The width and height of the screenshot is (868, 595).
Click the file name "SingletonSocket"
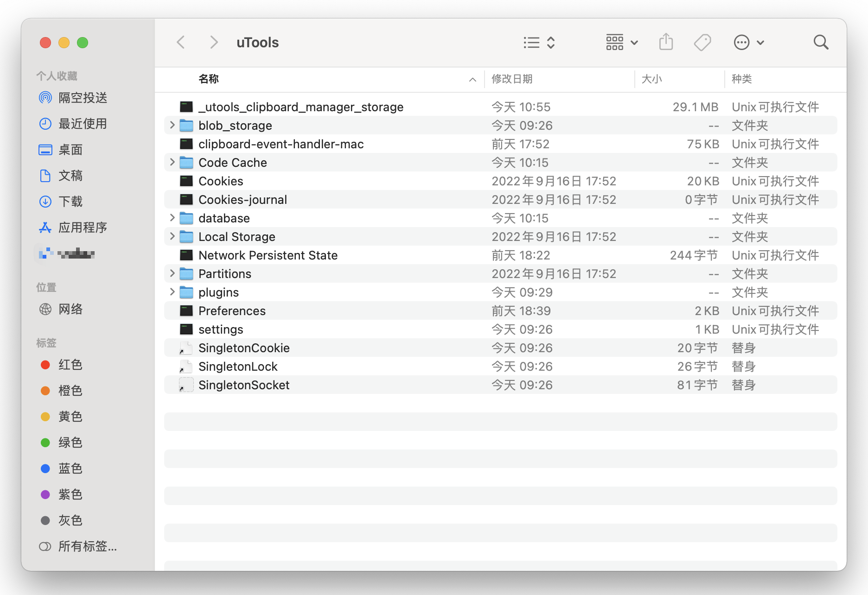244,385
